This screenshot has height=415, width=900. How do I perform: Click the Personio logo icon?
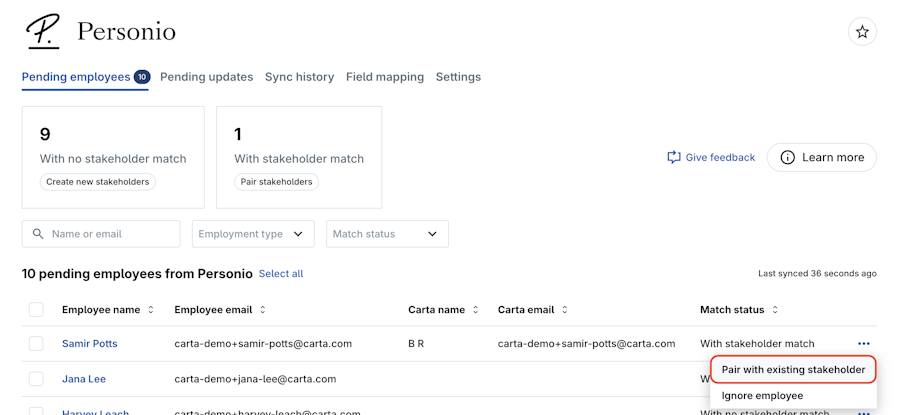[42, 31]
